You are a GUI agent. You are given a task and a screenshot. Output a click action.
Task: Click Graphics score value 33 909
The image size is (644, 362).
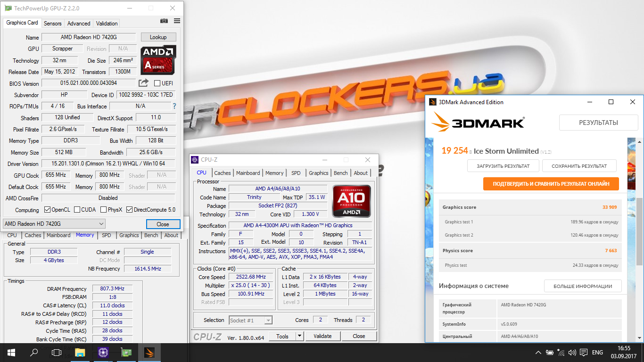(610, 207)
